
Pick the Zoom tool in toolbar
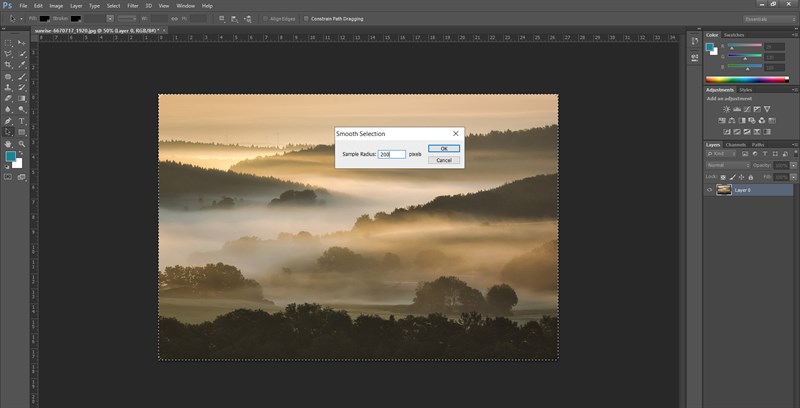tap(22, 144)
